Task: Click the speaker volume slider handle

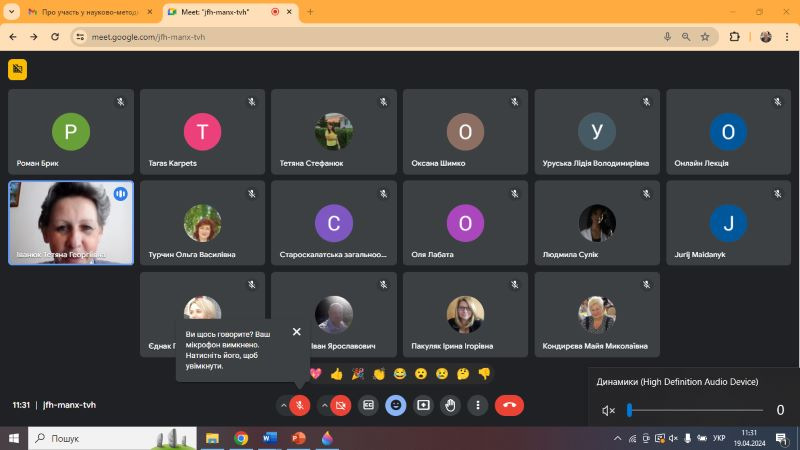Action: pos(630,410)
